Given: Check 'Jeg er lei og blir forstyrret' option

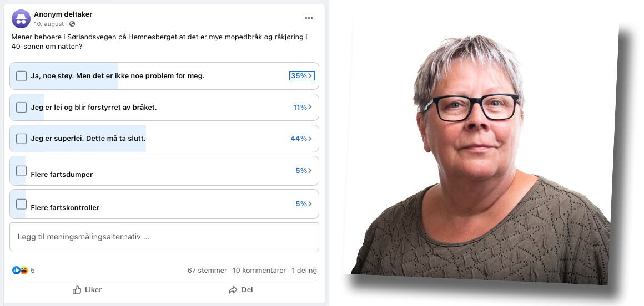Looking at the screenshot, I should [x=21, y=108].
